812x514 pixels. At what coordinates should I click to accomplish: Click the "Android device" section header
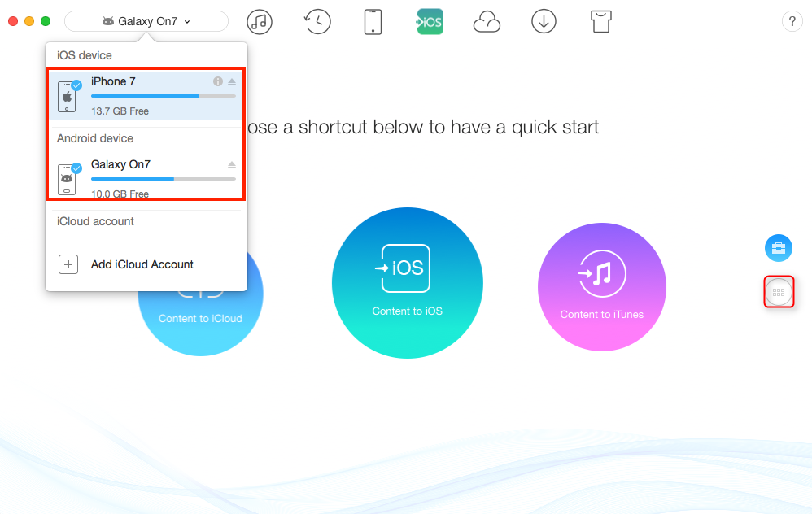pyautogui.click(x=95, y=138)
